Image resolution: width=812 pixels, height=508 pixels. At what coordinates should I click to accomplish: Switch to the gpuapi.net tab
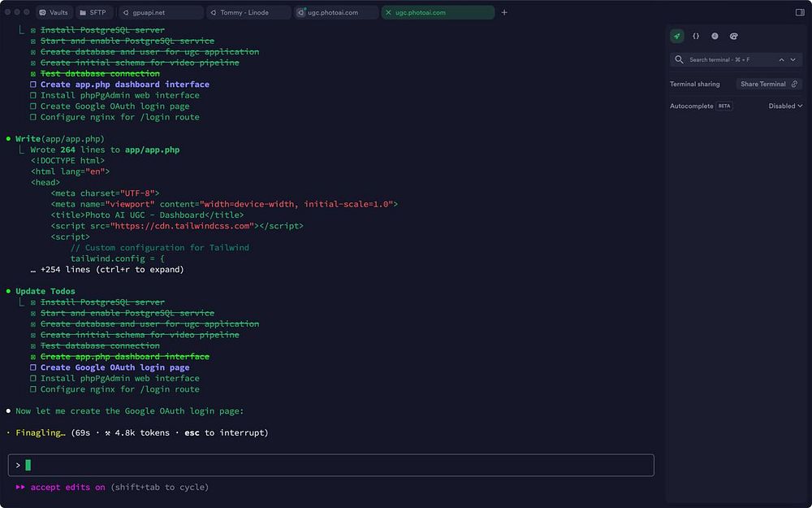tap(162, 12)
